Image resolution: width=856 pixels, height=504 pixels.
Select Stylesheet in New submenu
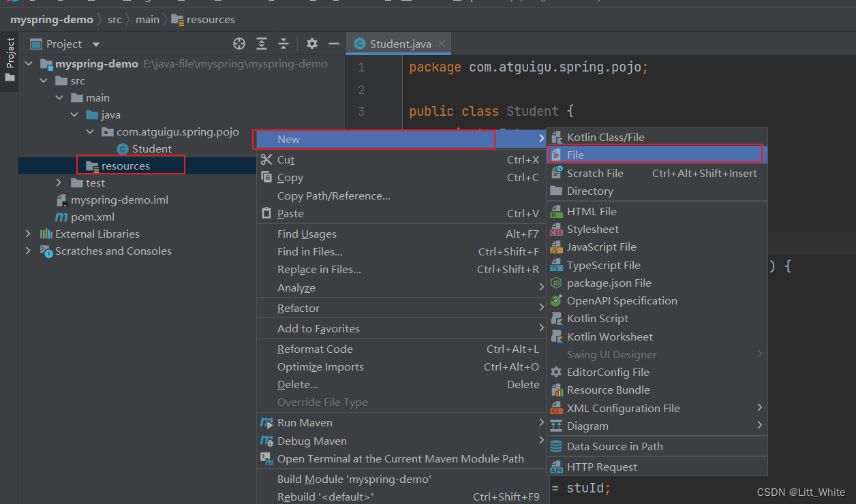click(x=658, y=230)
